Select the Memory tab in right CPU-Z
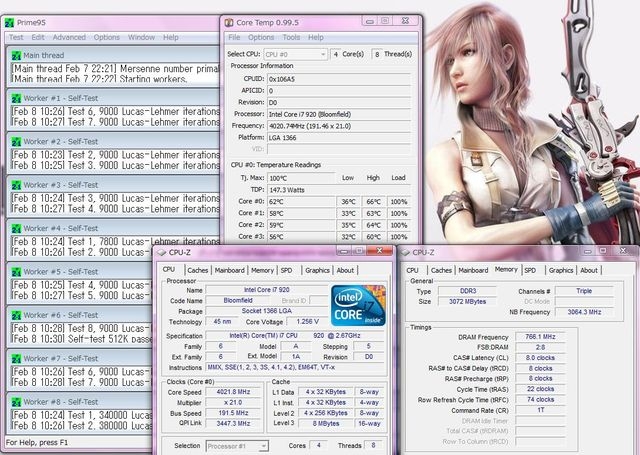The width and height of the screenshot is (640, 455). pyautogui.click(x=506, y=269)
